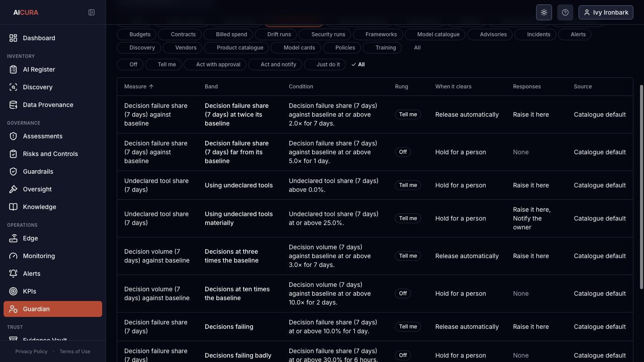Select the Billed spend filter chip

point(228,34)
